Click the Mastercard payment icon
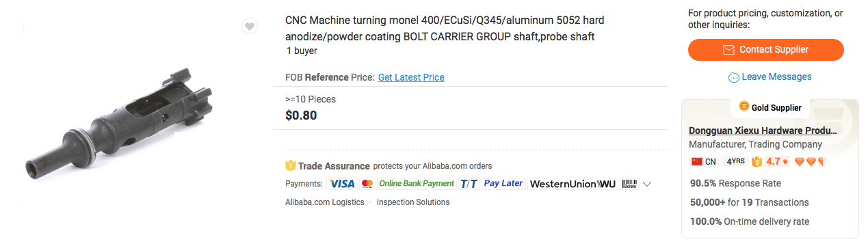The image size is (868, 246). 367,184
